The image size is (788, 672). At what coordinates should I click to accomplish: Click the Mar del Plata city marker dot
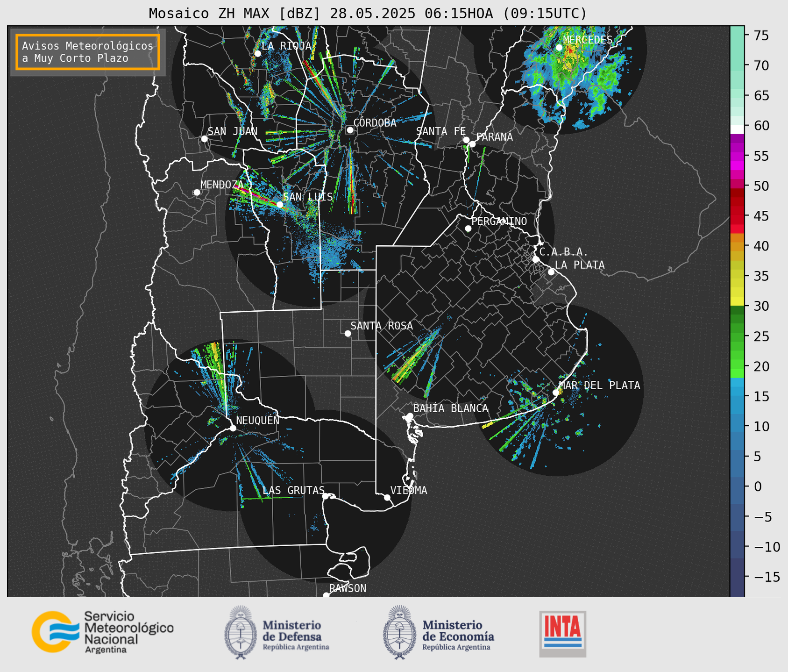pyautogui.click(x=556, y=393)
